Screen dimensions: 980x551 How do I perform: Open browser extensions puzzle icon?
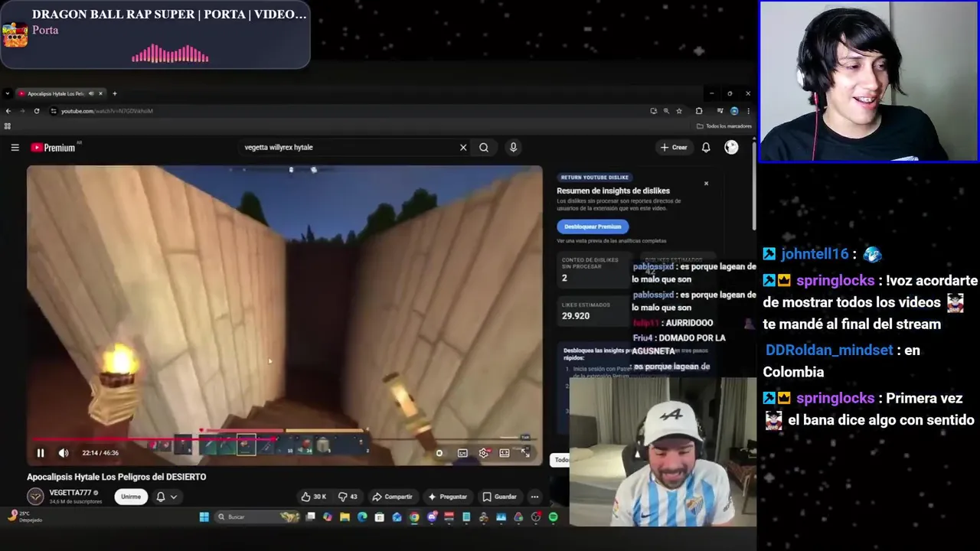[699, 111]
